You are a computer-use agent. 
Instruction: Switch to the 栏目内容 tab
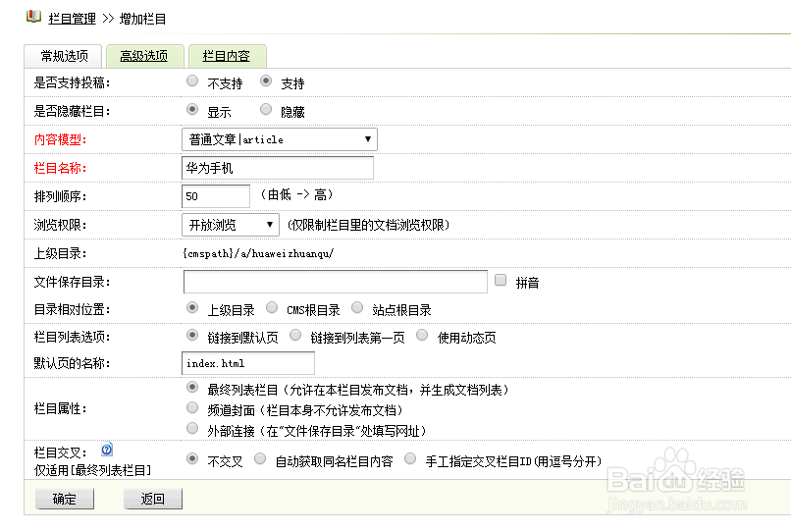(x=227, y=56)
